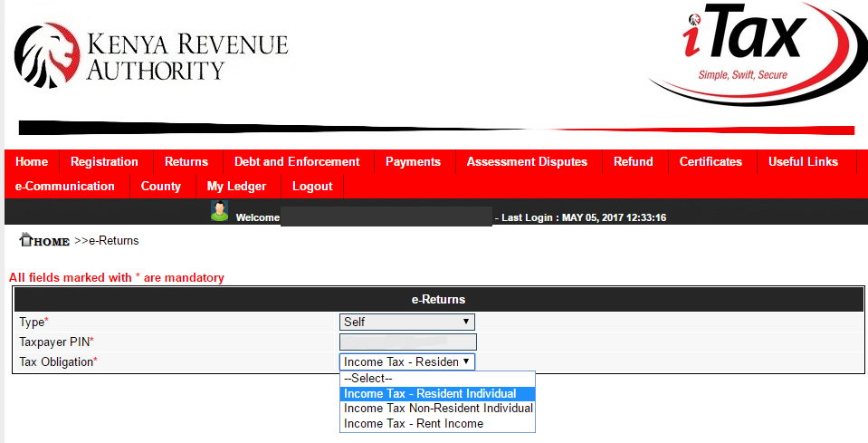
Task: Click the Taxpayer PIN input field
Action: 407,342
